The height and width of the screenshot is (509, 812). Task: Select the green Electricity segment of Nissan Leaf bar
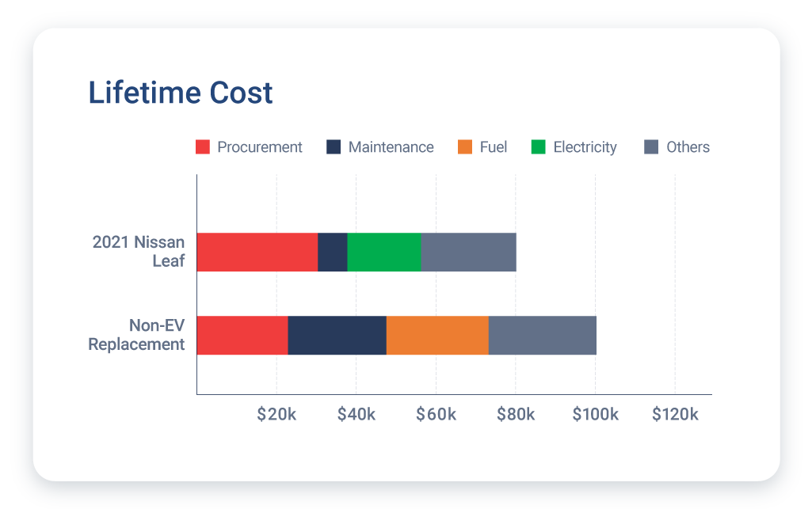tap(384, 252)
